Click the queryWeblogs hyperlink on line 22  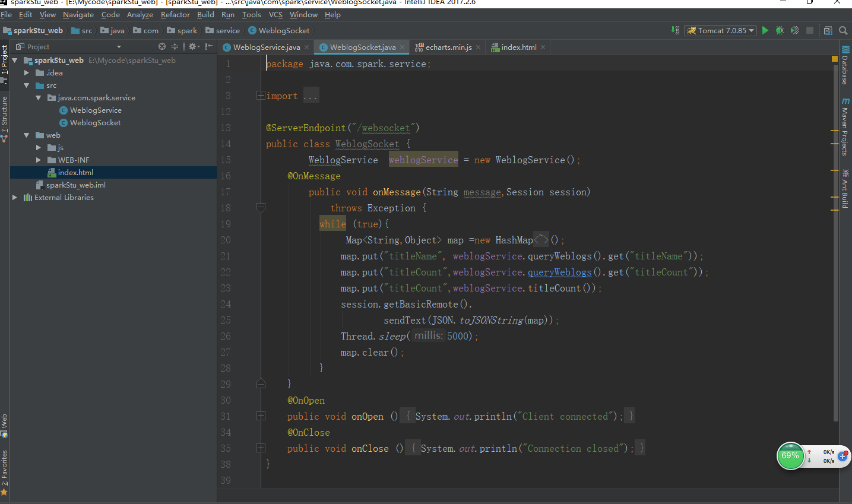point(559,272)
